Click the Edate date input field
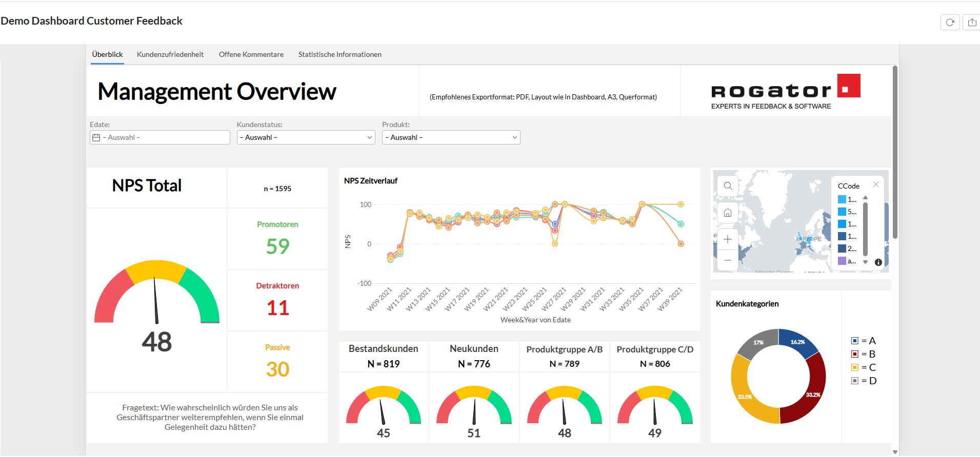This screenshot has height=457, width=980. [160, 137]
